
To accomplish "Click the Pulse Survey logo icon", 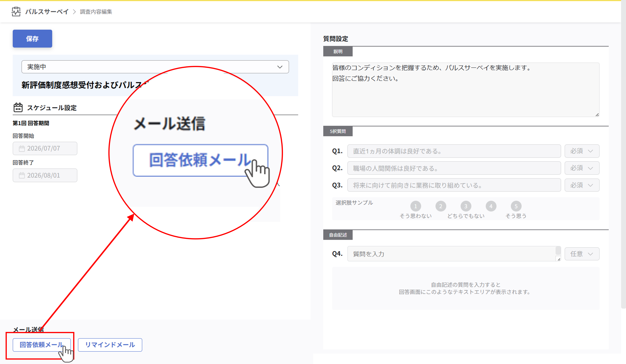I will 16,11.
